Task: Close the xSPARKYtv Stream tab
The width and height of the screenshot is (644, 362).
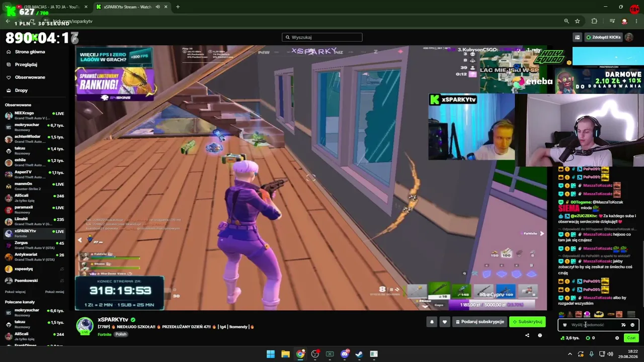Action: pos(166,7)
